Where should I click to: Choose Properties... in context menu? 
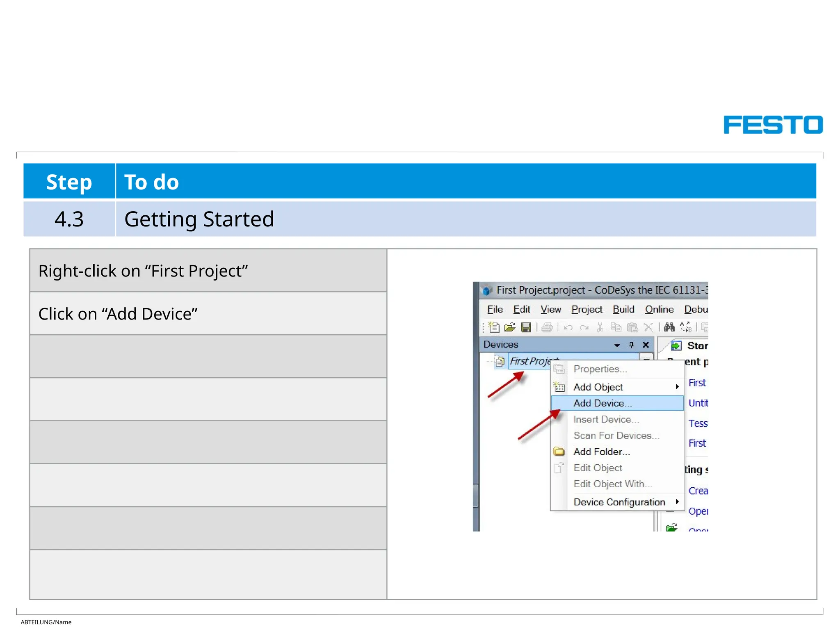click(x=617, y=369)
